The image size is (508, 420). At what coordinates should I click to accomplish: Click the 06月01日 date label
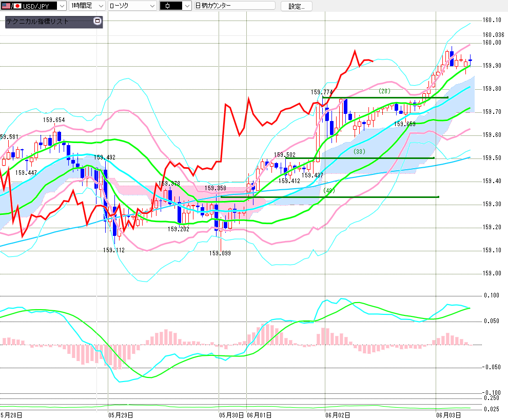click(259, 415)
